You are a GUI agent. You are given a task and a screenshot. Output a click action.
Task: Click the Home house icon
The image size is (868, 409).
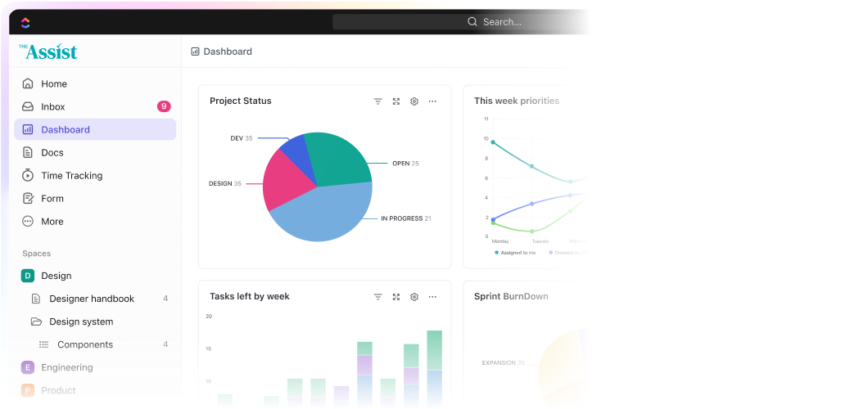(x=28, y=83)
